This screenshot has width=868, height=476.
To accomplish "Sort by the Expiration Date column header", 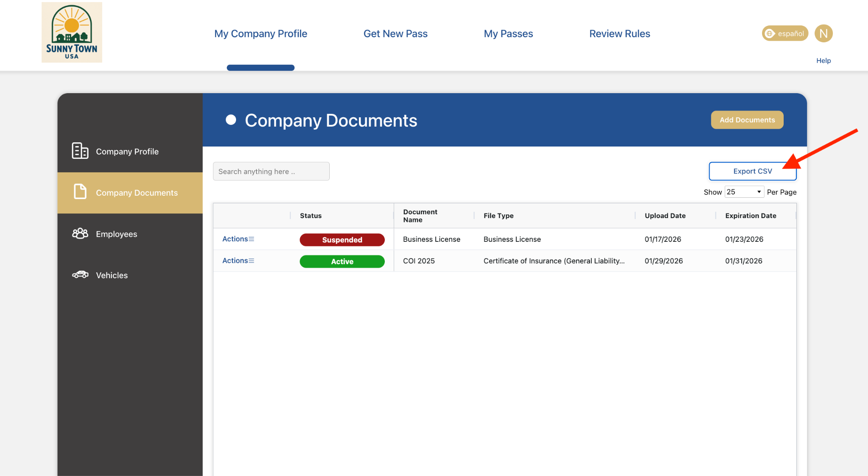I will click(x=751, y=216).
